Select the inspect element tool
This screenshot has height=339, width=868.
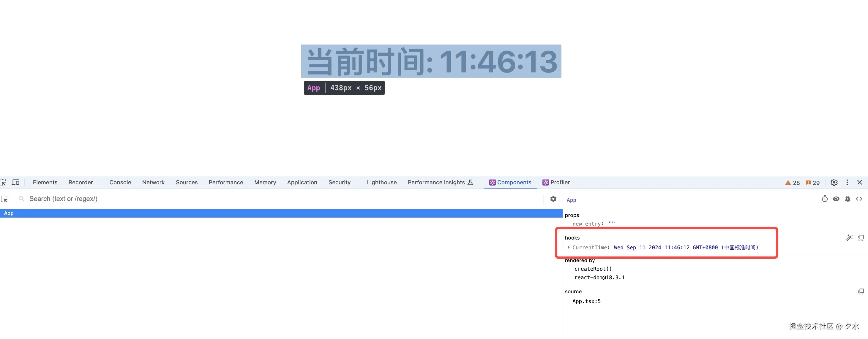[4, 182]
